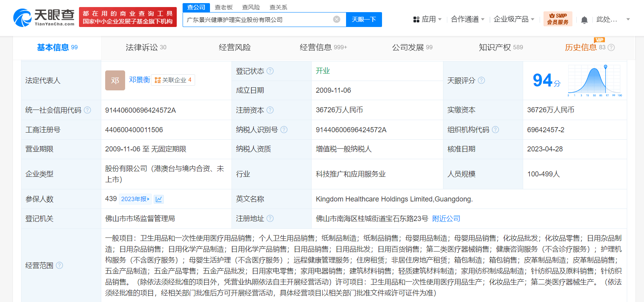The height and width of the screenshot is (302, 644).
Task: Click help icon next to 统一社会信用代码
Action: (x=88, y=110)
